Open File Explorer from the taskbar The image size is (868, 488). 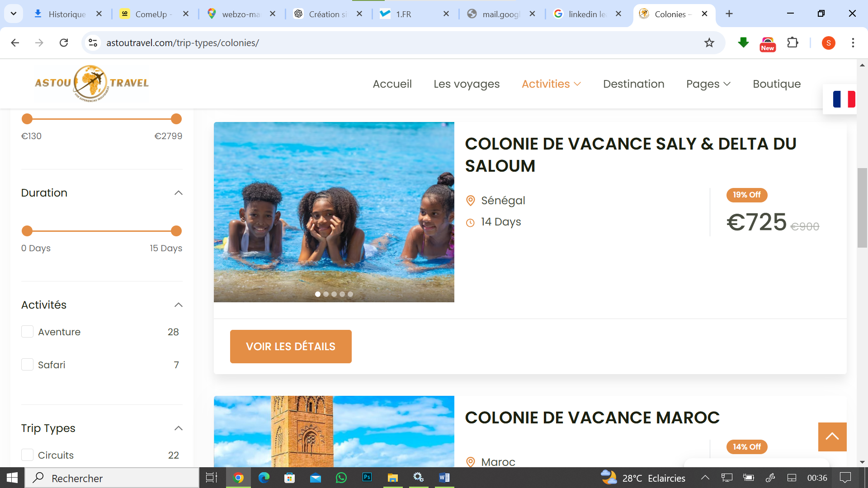393,478
